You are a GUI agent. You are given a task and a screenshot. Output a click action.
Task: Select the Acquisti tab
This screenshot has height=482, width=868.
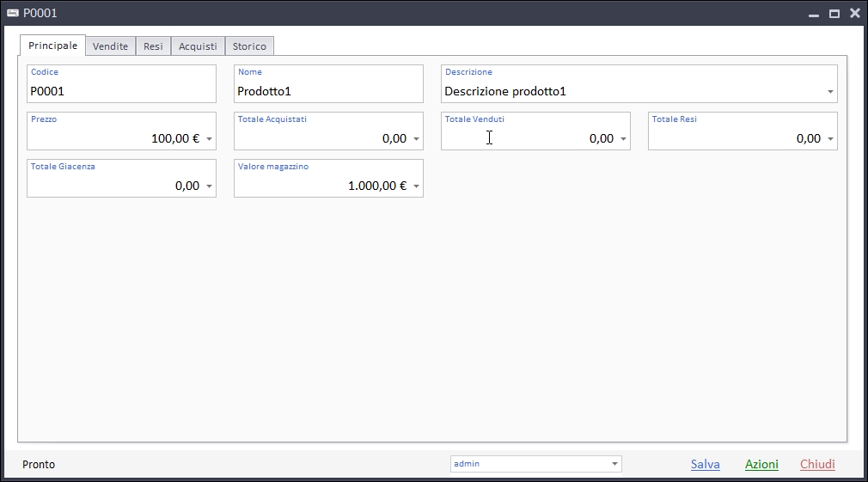(198, 46)
